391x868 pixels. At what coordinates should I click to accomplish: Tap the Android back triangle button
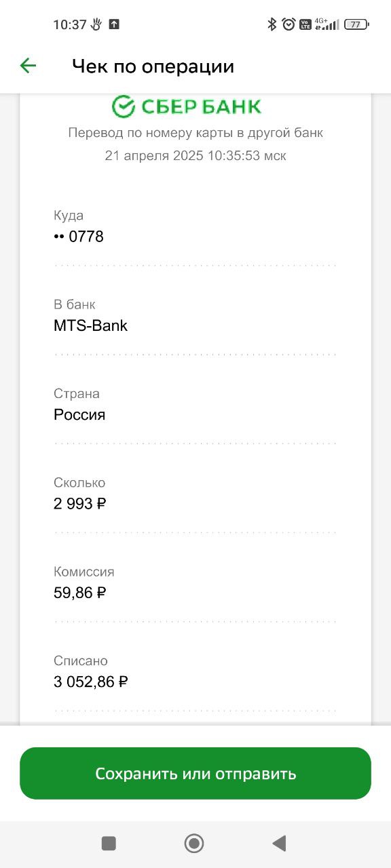coord(279,843)
